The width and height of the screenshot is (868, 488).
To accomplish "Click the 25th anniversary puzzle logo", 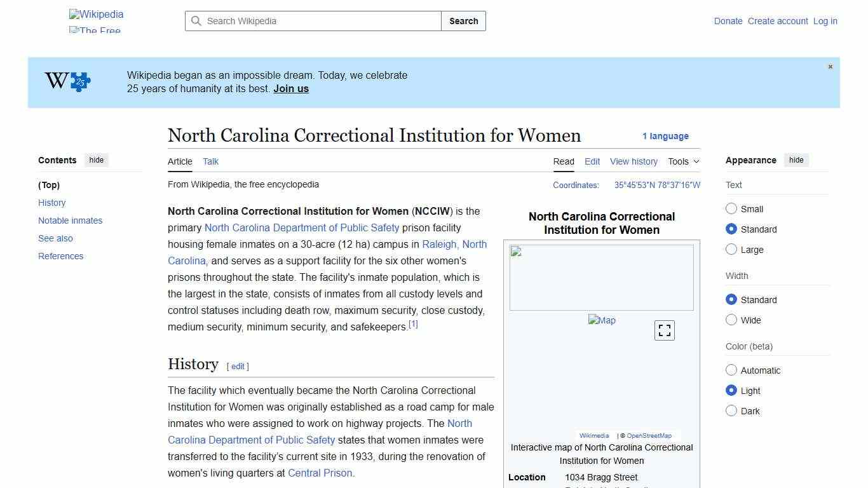I will [x=66, y=81].
